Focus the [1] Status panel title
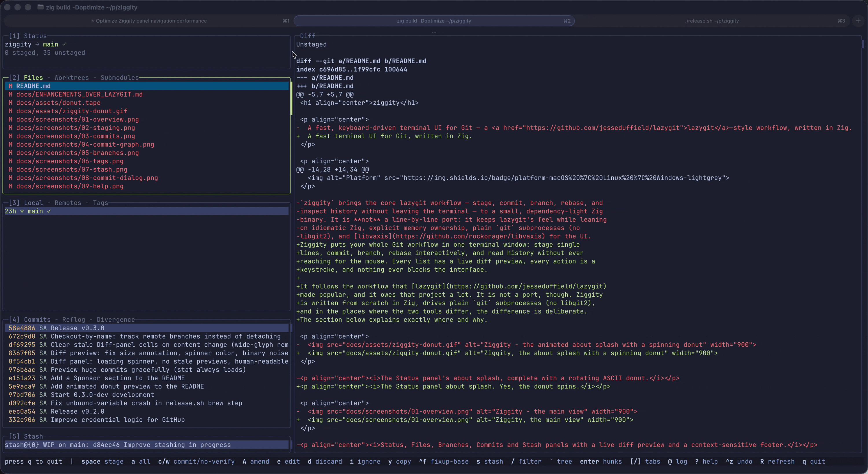Image resolution: width=868 pixels, height=474 pixels. pos(27,36)
